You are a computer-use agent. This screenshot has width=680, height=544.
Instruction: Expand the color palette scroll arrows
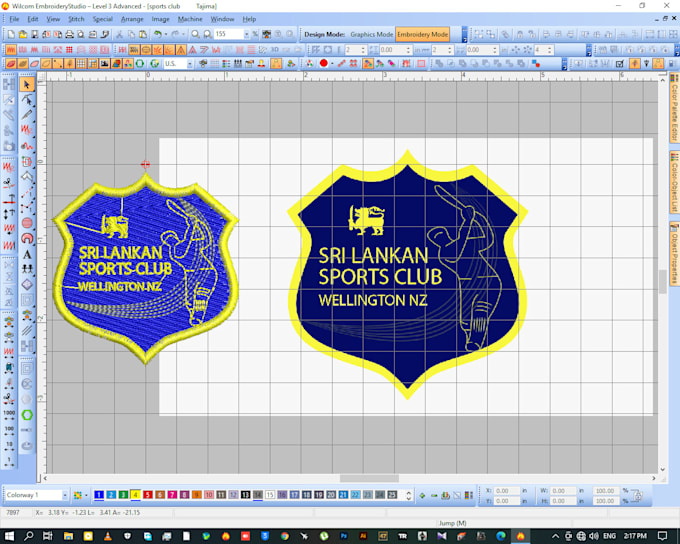click(x=408, y=495)
